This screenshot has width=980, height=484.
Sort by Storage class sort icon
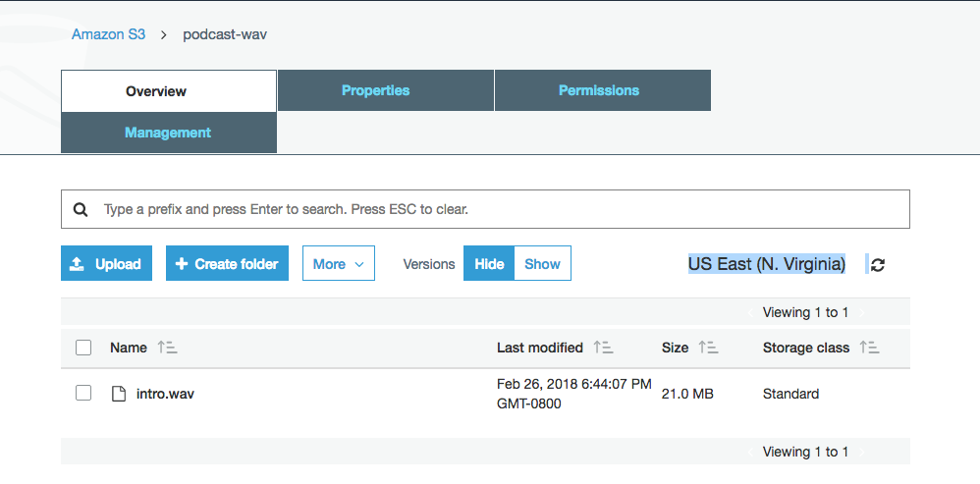[x=869, y=348]
